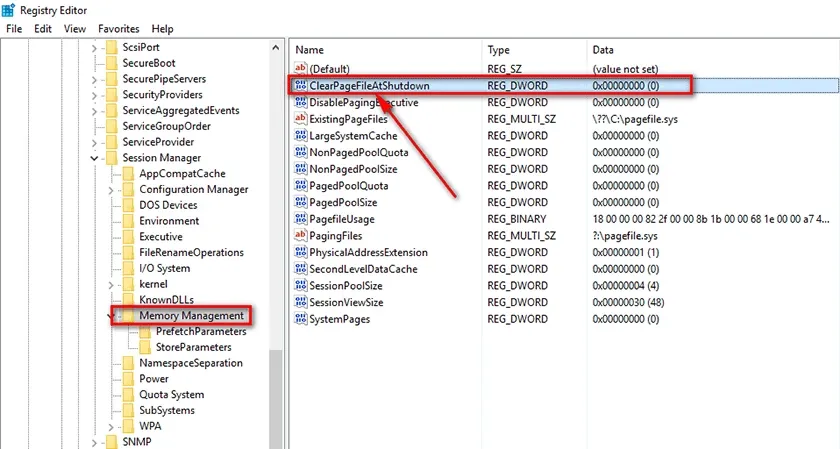
Task: Open the Edit menu
Action: tap(43, 29)
